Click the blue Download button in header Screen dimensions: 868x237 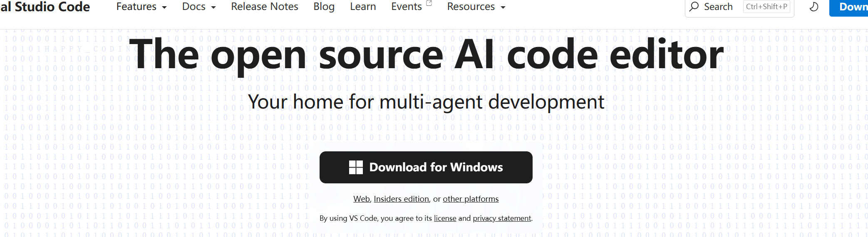click(848, 7)
